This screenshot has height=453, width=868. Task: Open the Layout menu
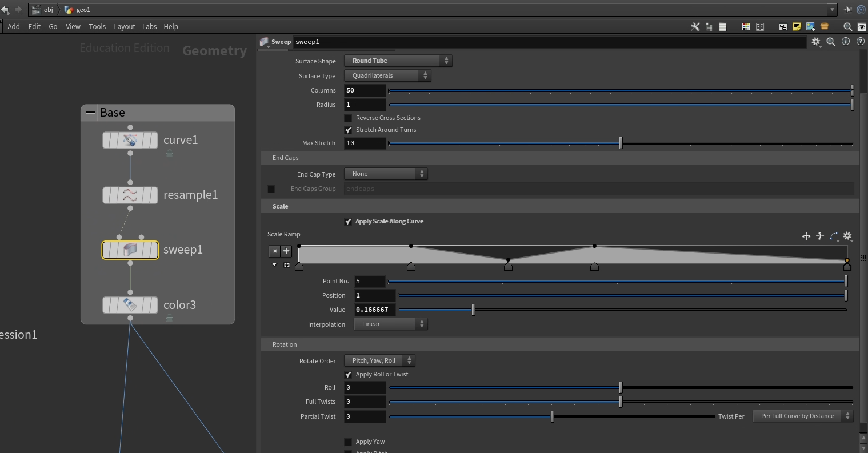tap(124, 27)
